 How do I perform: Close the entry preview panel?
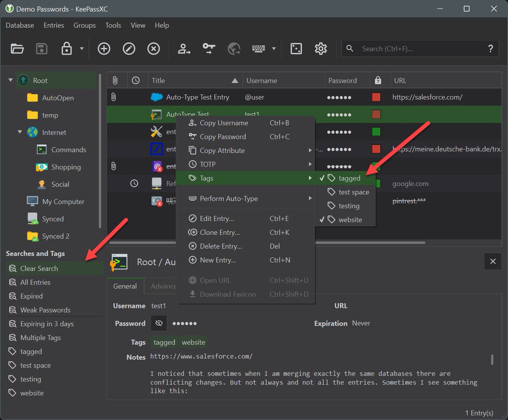coord(493,261)
